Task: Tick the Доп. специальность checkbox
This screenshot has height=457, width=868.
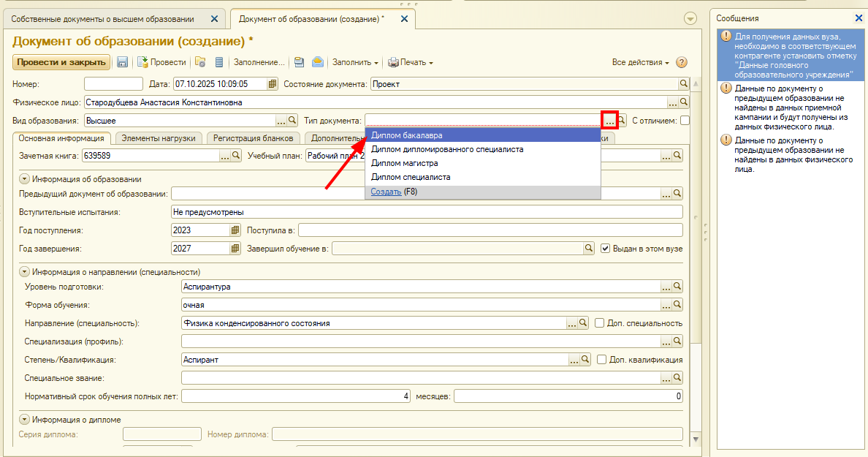Action: (x=600, y=323)
